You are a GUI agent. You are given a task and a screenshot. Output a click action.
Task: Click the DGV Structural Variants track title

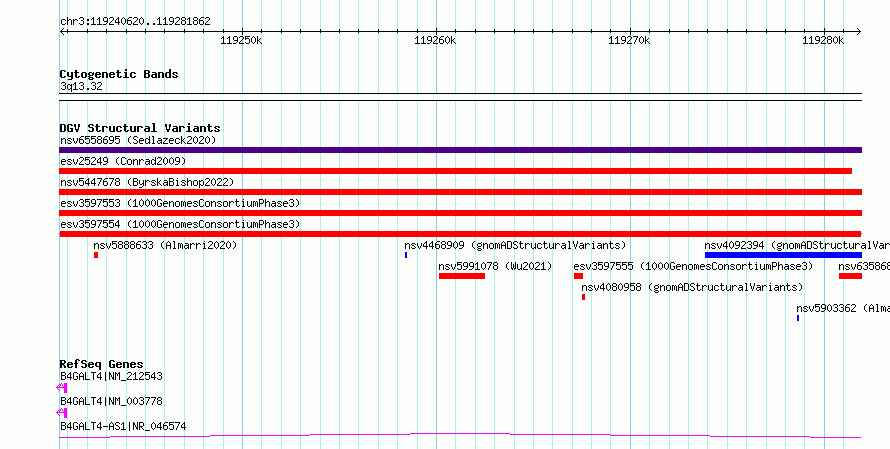pyautogui.click(x=140, y=128)
